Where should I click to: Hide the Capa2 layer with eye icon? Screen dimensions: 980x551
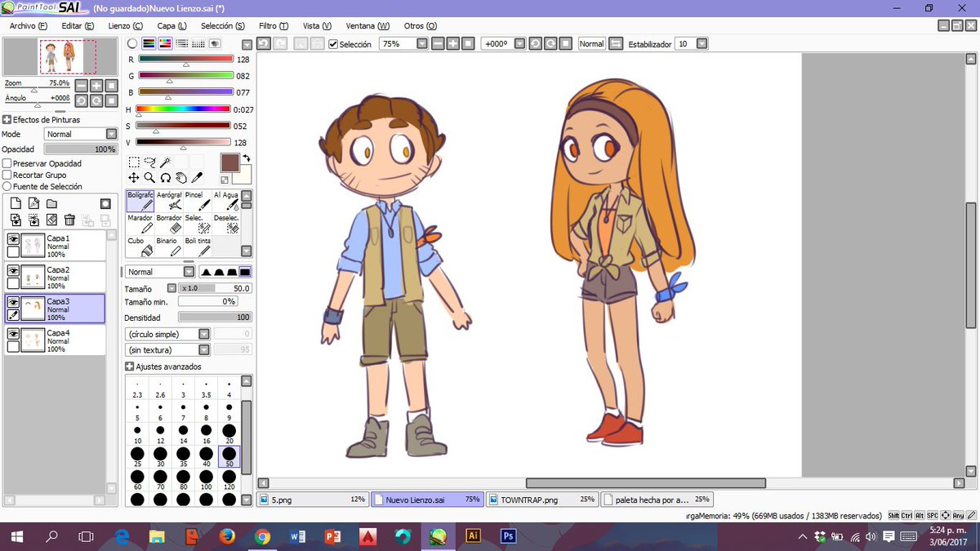[x=13, y=271]
